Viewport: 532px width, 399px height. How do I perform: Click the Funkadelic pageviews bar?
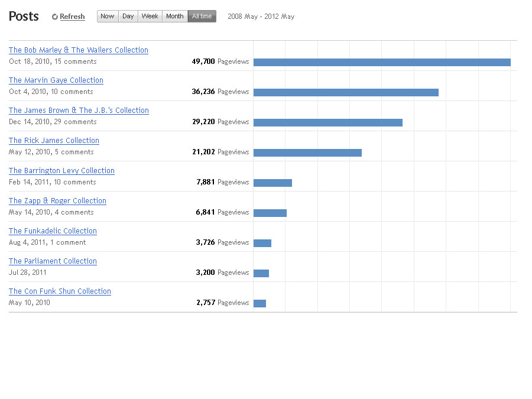262,244
